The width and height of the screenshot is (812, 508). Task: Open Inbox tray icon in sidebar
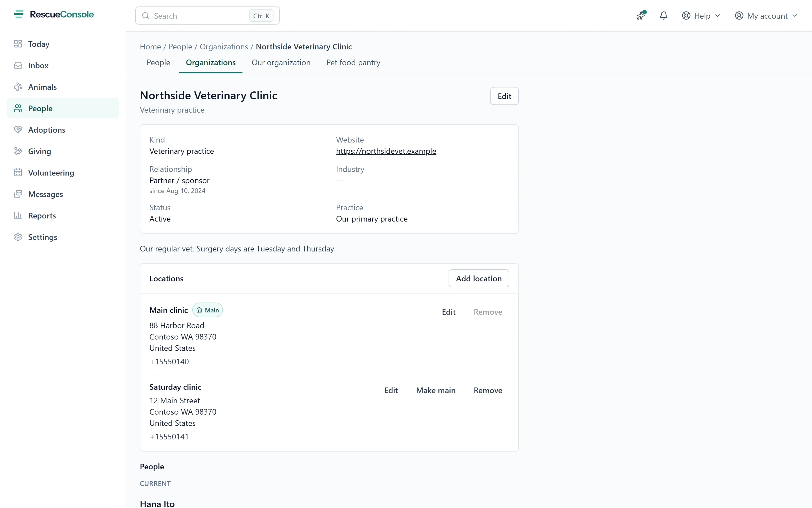(18, 65)
